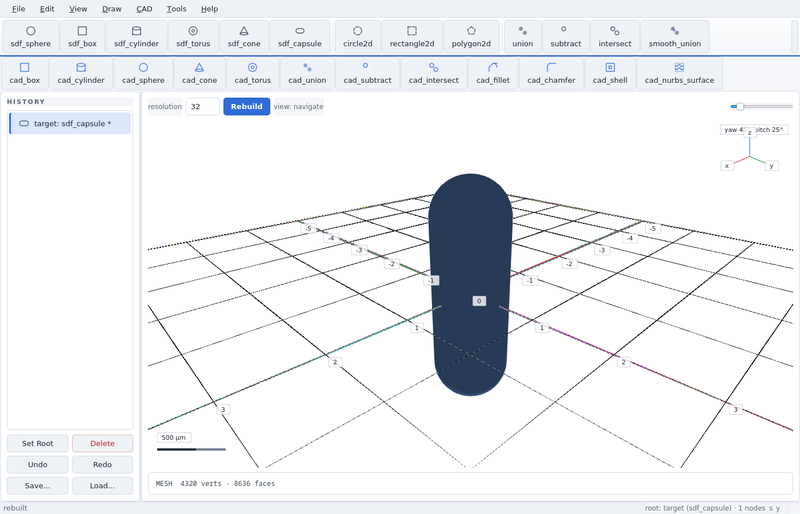
Task: Open the CAD menu
Action: click(144, 9)
